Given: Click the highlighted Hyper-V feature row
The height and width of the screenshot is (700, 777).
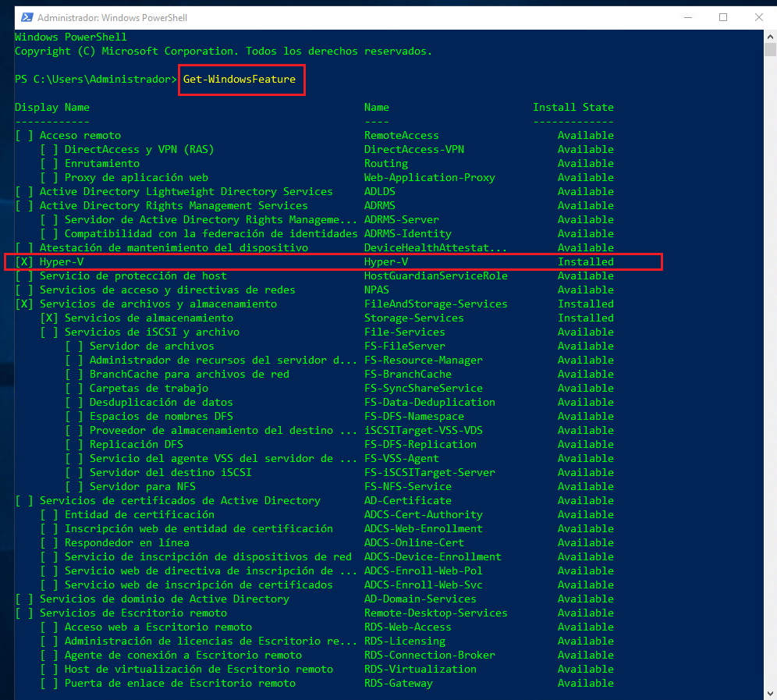Looking at the screenshot, I should coord(335,261).
